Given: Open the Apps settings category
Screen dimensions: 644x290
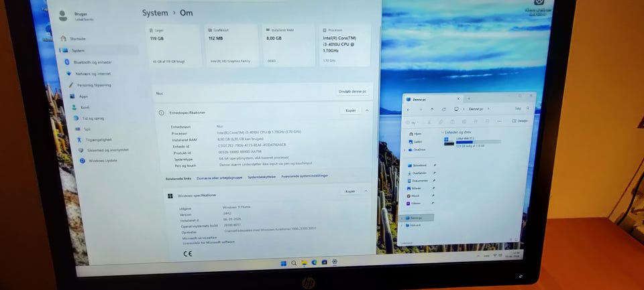Looking at the screenshot, I should point(79,96).
